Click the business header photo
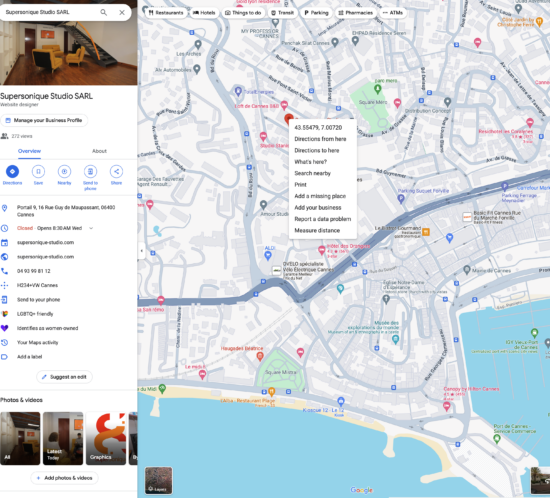This screenshot has height=498, width=550. (68, 53)
